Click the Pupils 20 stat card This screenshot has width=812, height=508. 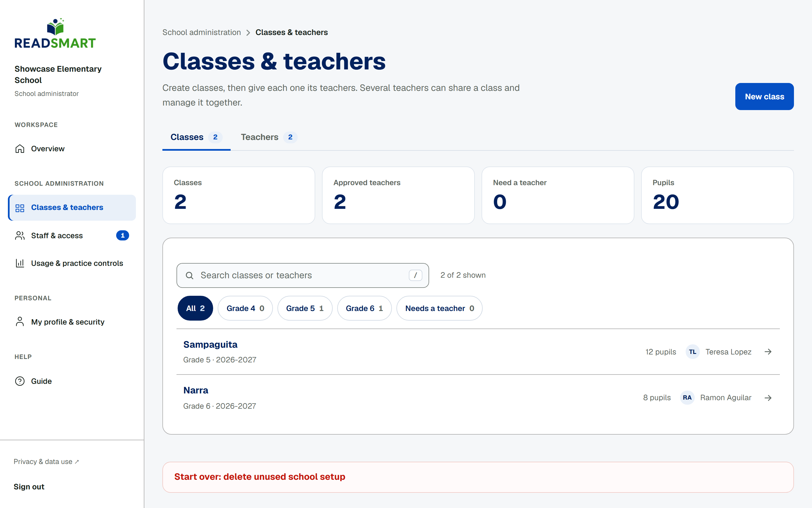717,195
